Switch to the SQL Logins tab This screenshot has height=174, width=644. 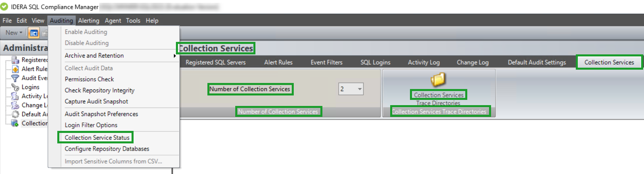click(x=376, y=62)
